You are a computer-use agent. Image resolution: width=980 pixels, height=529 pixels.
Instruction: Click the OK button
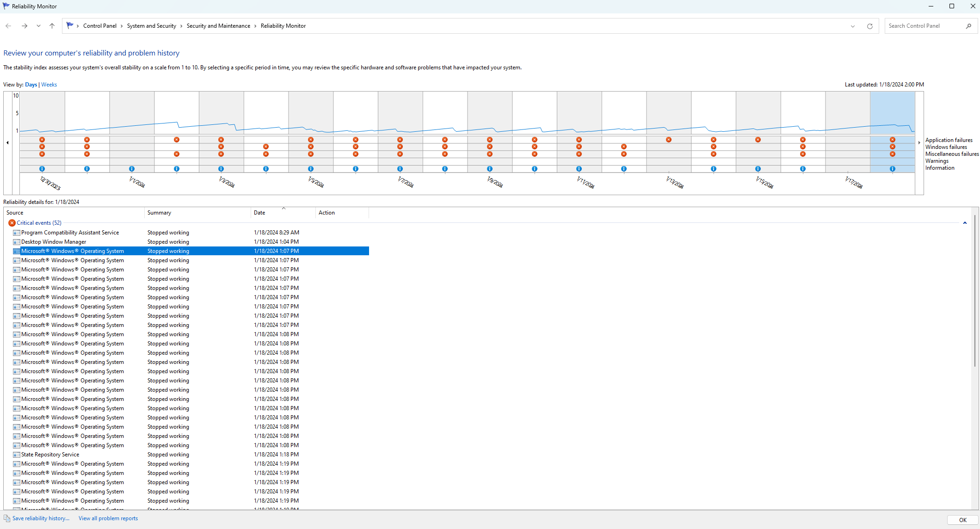pyautogui.click(x=962, y=520)
